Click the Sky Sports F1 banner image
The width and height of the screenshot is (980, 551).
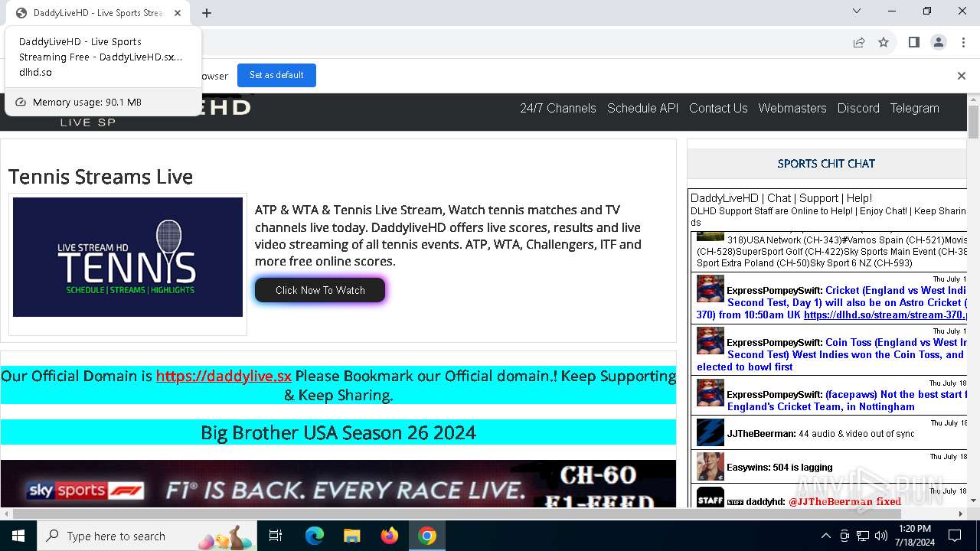(338, 484)
